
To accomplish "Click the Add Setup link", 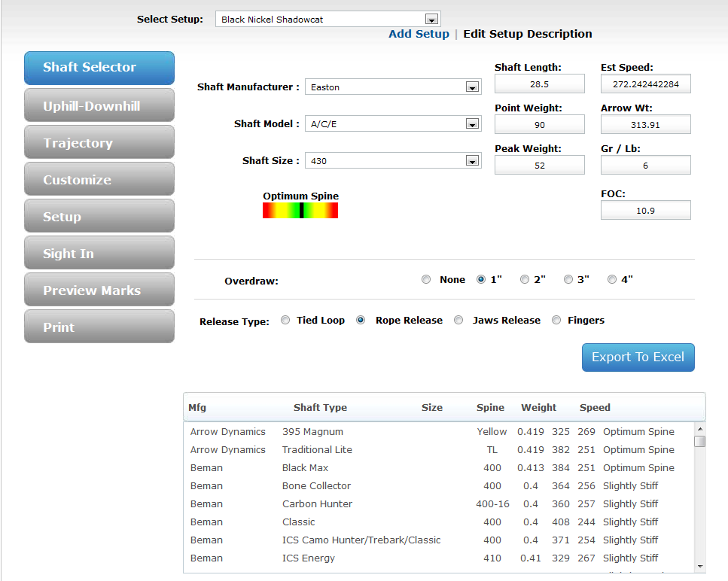I will pyautogui.click(x=419, y=34).
